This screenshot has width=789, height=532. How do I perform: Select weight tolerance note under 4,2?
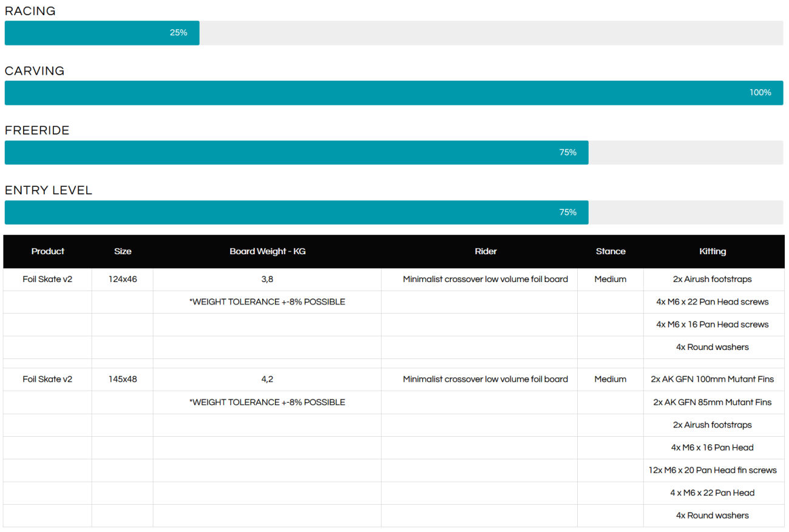pos(267,403)
